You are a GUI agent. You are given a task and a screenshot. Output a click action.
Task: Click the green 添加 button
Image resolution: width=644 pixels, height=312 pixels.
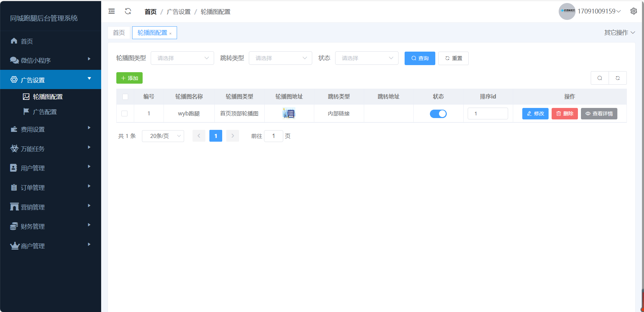tap(129, 78)
